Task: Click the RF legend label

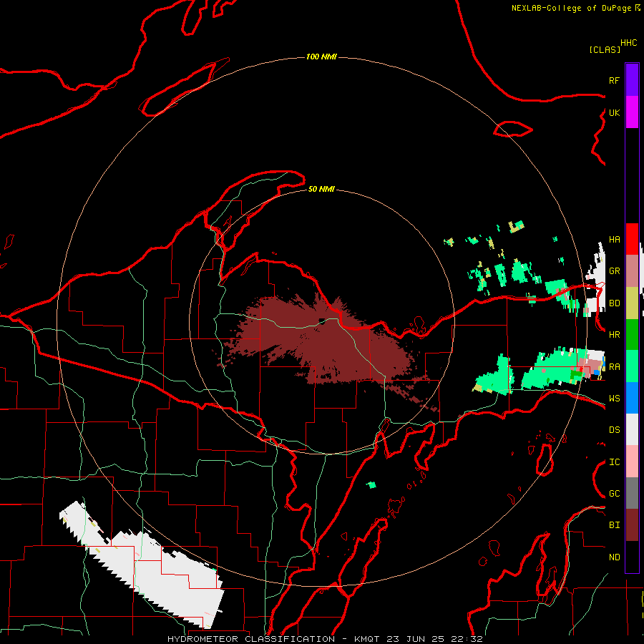Action: click(x=614, y=80)
